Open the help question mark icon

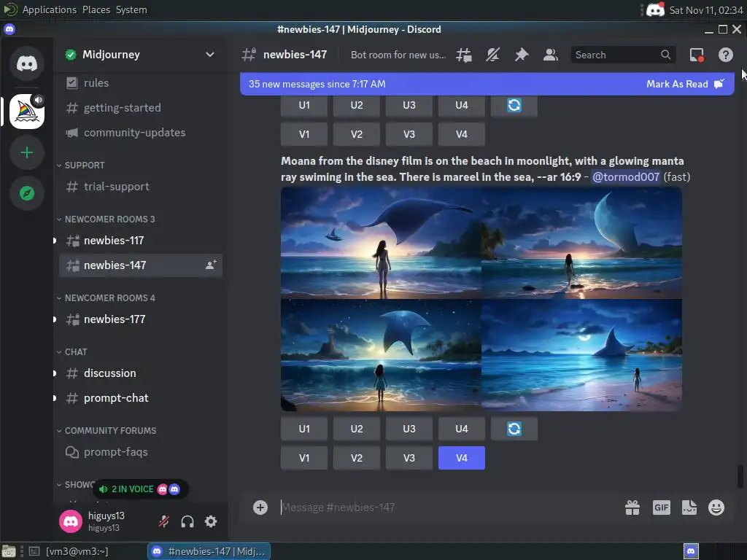(x=726, y=55)
